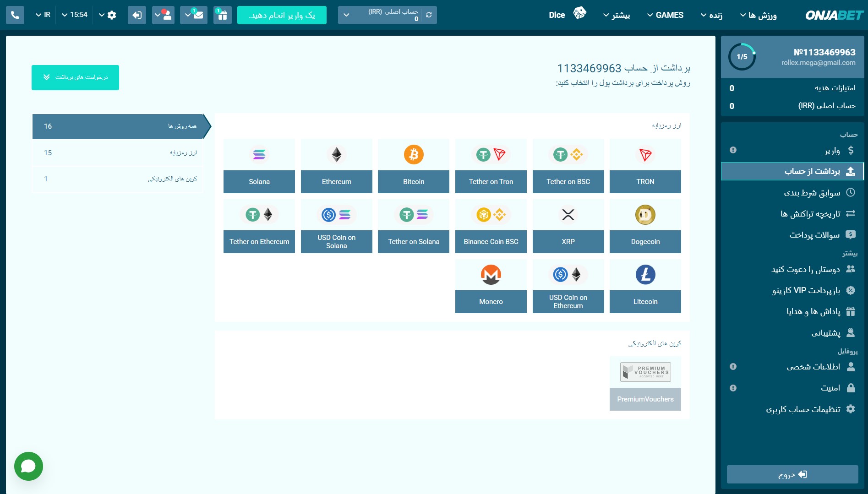Open دوستان را دعوت کنید invite friends
This screenshot has width=868, height=494.
tap(792, 269)
